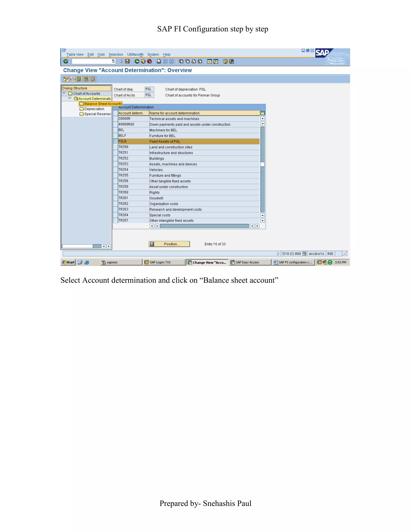The height and width of the screenshot is (532, 411).
Task: Toggle the row selector for PSLB
Action: tap(116, 141)
